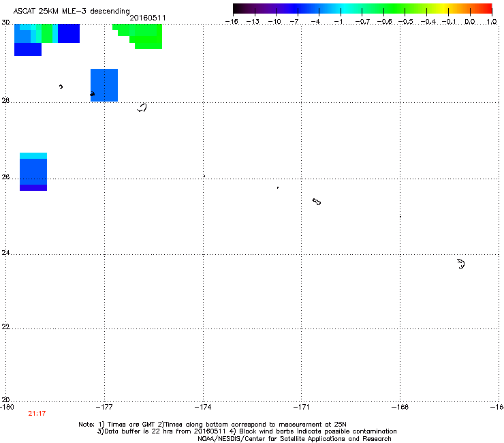Click the note line 'Times are GMT'
This screenshot has width=504, height=443.
click(131, 425)
